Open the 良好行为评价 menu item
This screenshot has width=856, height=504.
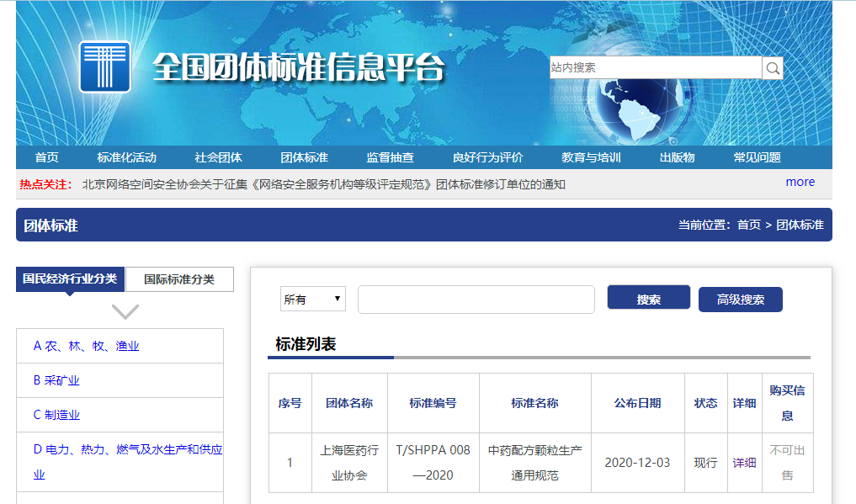point(487,157)
